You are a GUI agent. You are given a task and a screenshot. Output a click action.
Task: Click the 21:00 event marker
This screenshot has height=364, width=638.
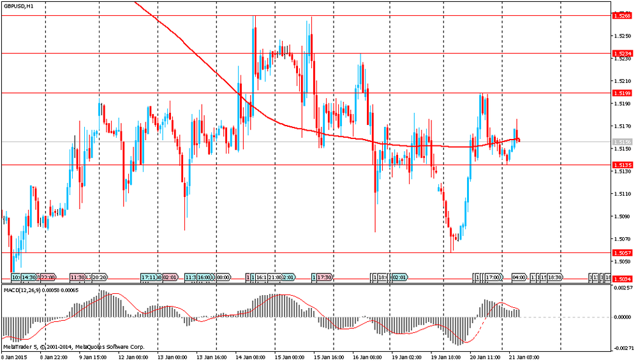275,278
